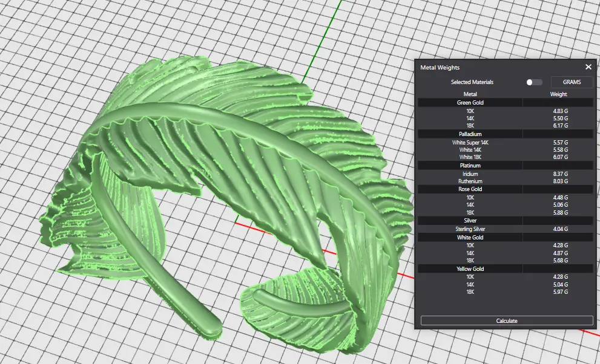Select the Green Gold category header
Viewport: 600px width, 364px height.
coord(470,103)
